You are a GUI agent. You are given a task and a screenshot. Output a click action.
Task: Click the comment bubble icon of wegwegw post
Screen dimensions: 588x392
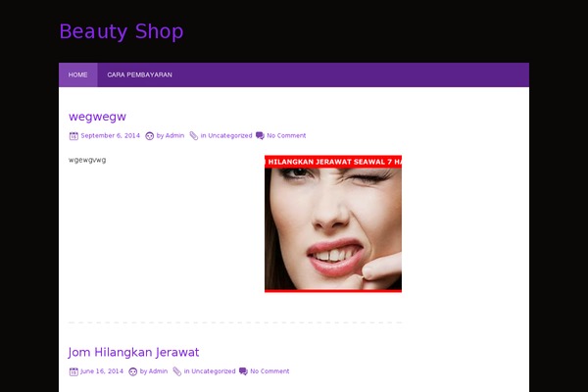pos(260,136)
